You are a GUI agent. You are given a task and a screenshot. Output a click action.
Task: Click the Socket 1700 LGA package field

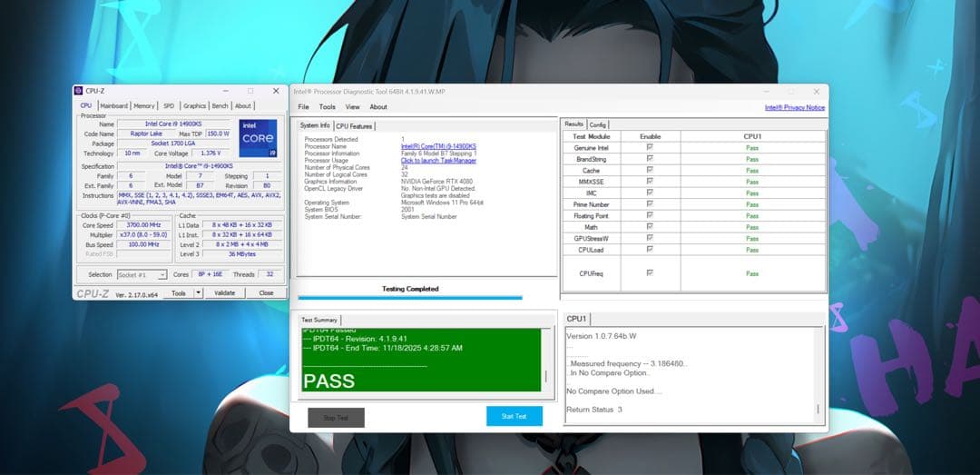tap(173, 143)
